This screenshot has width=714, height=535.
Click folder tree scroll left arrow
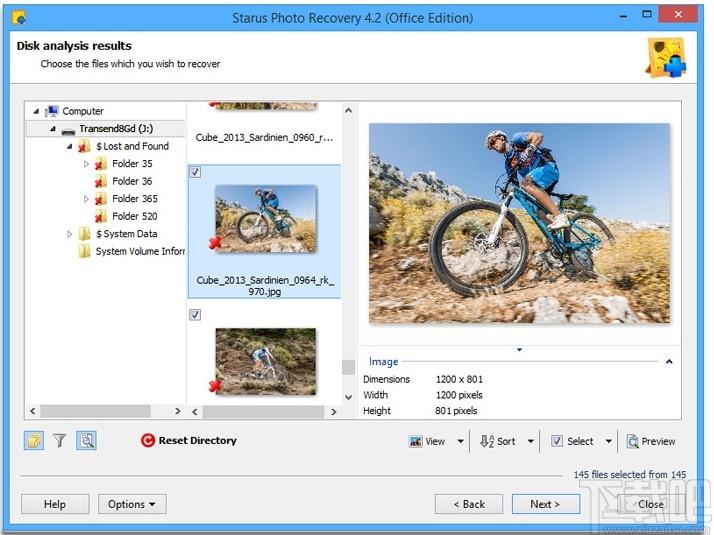pos(32,411)
